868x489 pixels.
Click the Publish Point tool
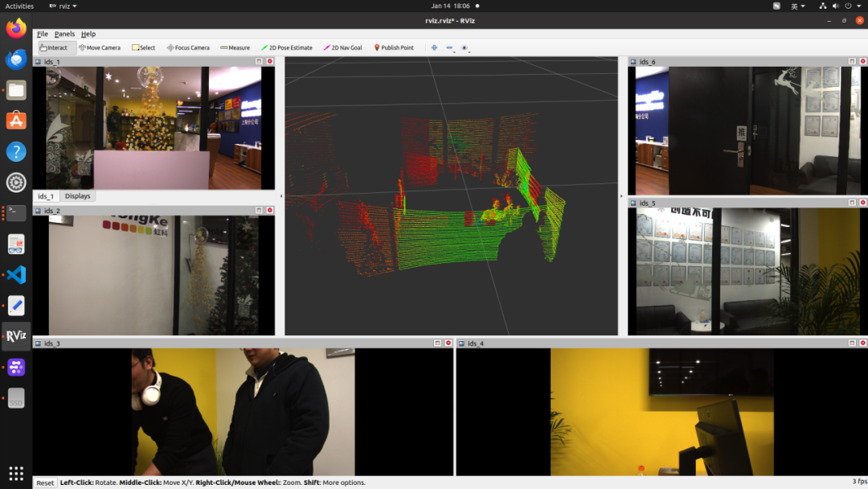(394, 47)
